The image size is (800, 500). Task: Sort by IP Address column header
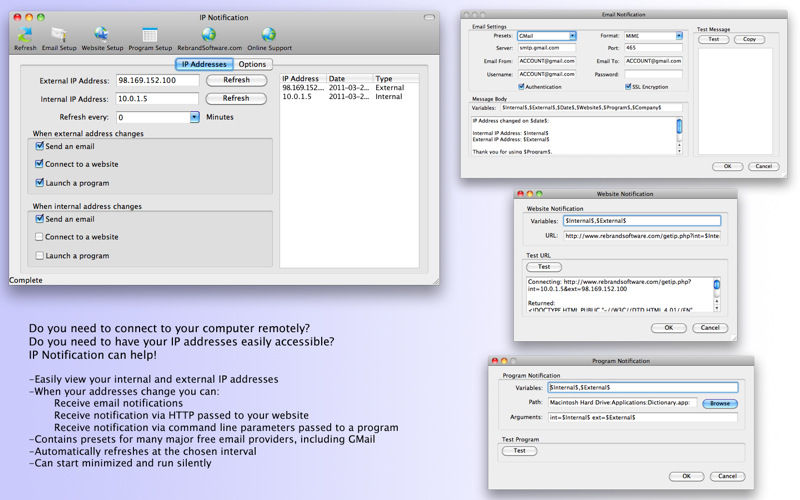pyautogui.click(x=303, y=79)
